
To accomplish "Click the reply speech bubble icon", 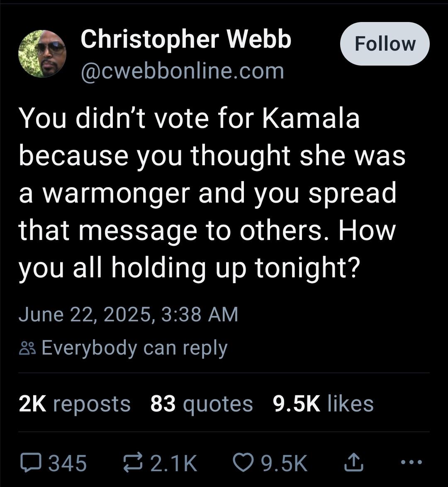I will (30, 463).
